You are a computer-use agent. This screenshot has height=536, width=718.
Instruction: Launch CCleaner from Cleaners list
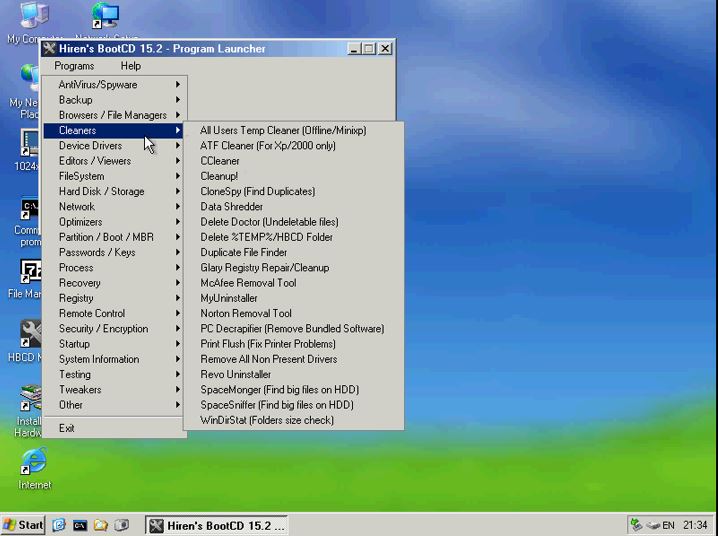coord(294,161)
